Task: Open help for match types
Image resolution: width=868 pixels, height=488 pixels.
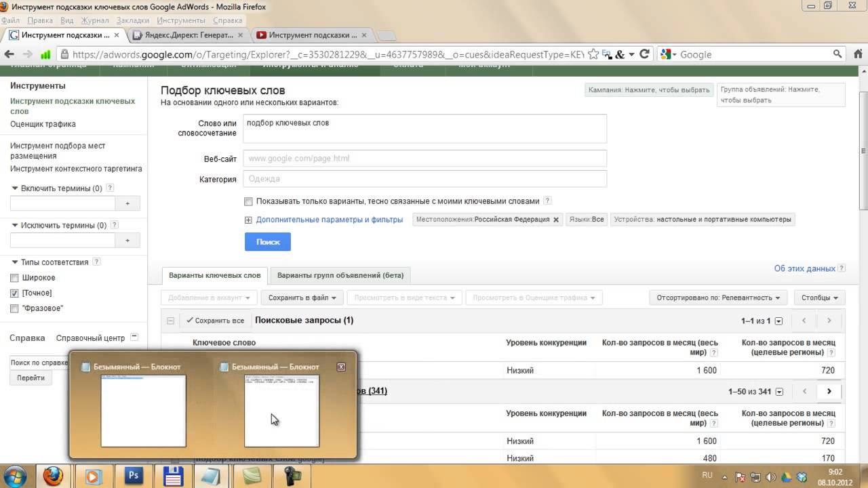Action: [96, 262]
